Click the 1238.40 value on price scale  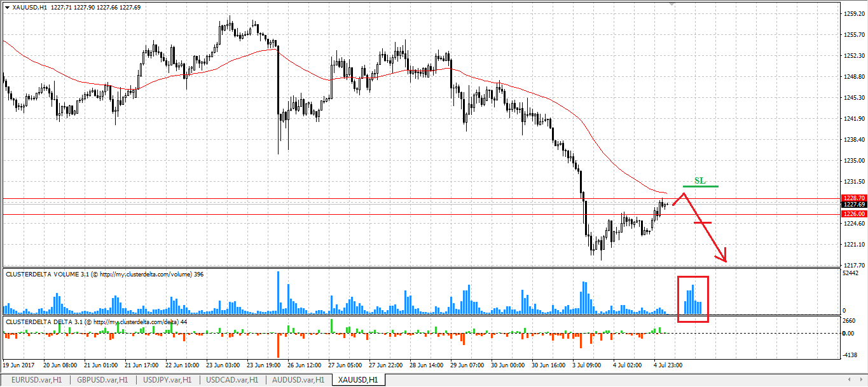click(854, 140)
